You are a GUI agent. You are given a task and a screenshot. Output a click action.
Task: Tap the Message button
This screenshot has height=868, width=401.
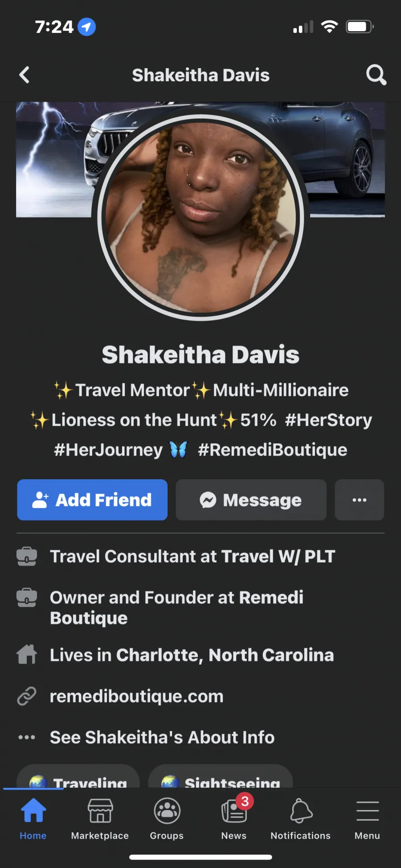251,500
